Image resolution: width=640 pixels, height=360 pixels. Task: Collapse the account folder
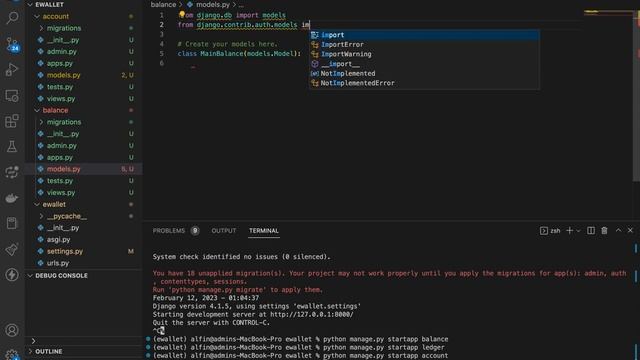(x=37, y=16)
